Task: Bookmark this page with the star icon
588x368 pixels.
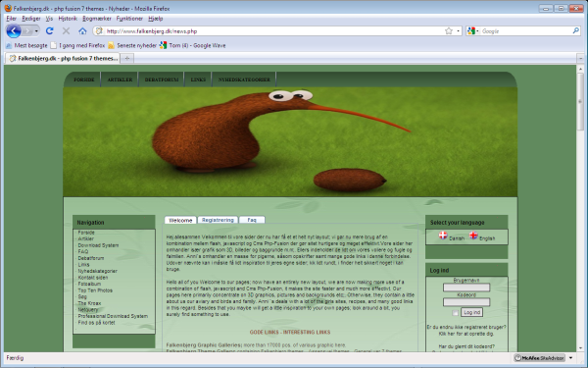Action: point(449,31)
